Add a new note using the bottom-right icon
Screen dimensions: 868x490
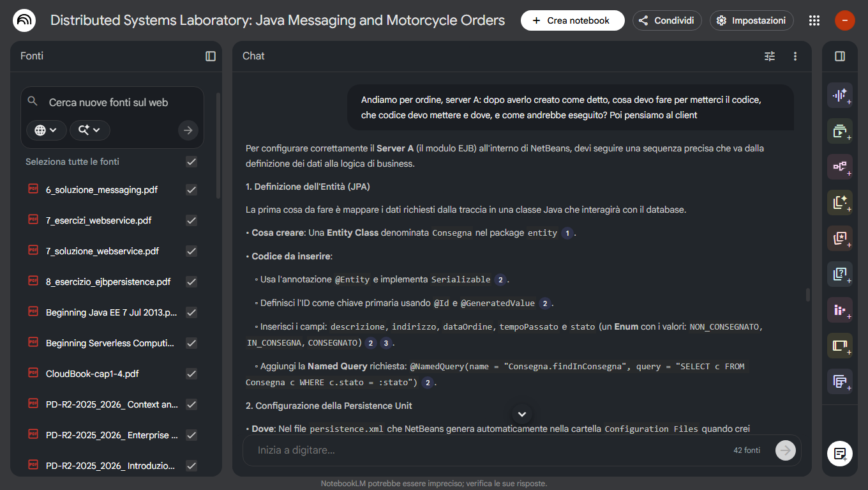click(x=840, y=454)
